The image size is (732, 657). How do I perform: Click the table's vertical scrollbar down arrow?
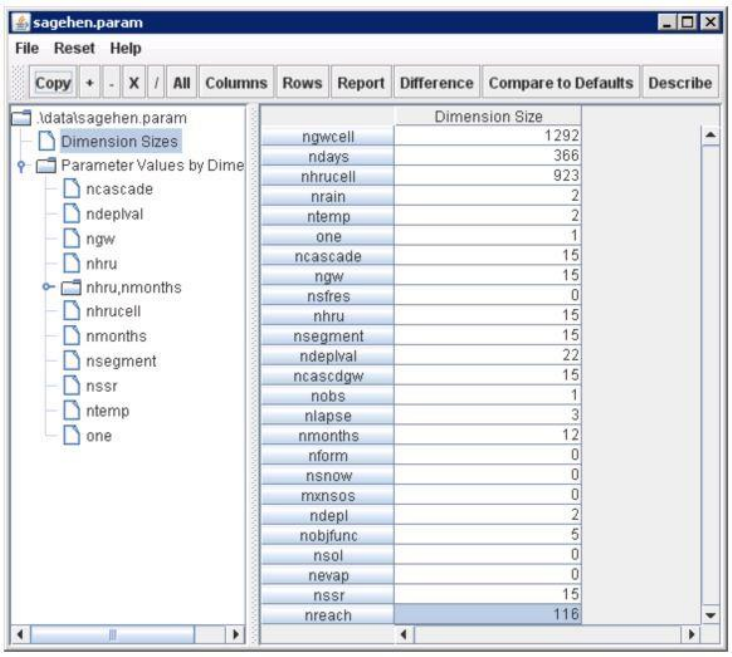[711, 615]
